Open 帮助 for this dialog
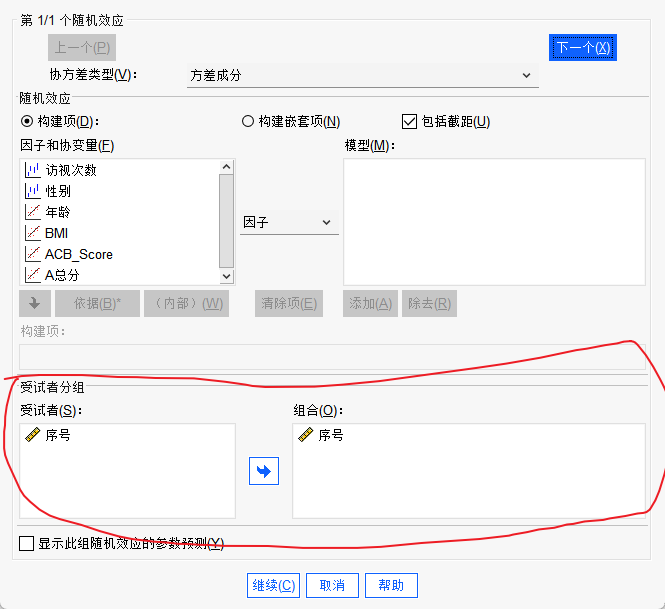Image resolution: width=665 pixels, height=609 pixels. point(391,586)
